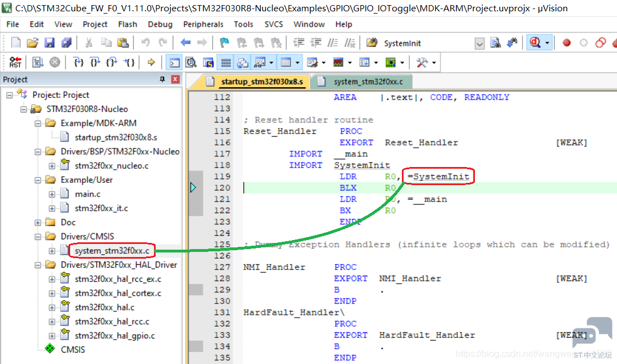The image size is (617, 364).
Task: Click the System Viewer Windows icon
Action: [391, 62]
